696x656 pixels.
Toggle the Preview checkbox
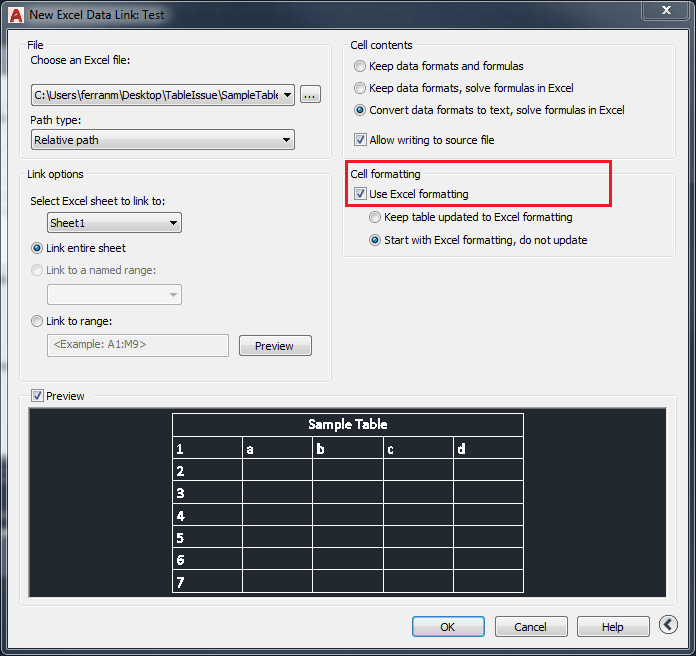coord(37,396)
